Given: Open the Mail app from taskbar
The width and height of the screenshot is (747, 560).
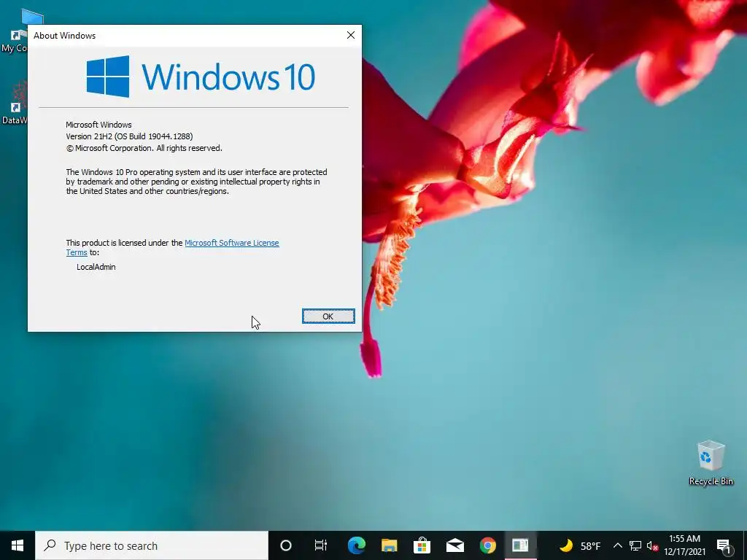Looking at the screenshot, I should [455, 545].
